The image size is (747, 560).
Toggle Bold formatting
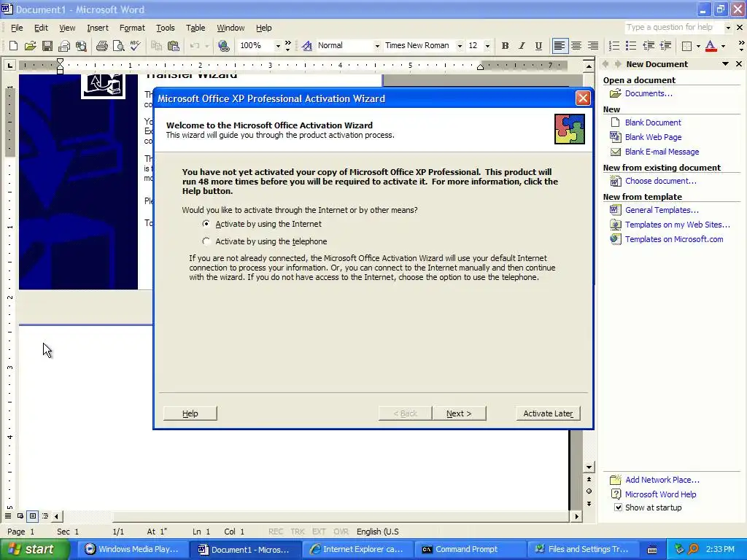pos(505,46)
